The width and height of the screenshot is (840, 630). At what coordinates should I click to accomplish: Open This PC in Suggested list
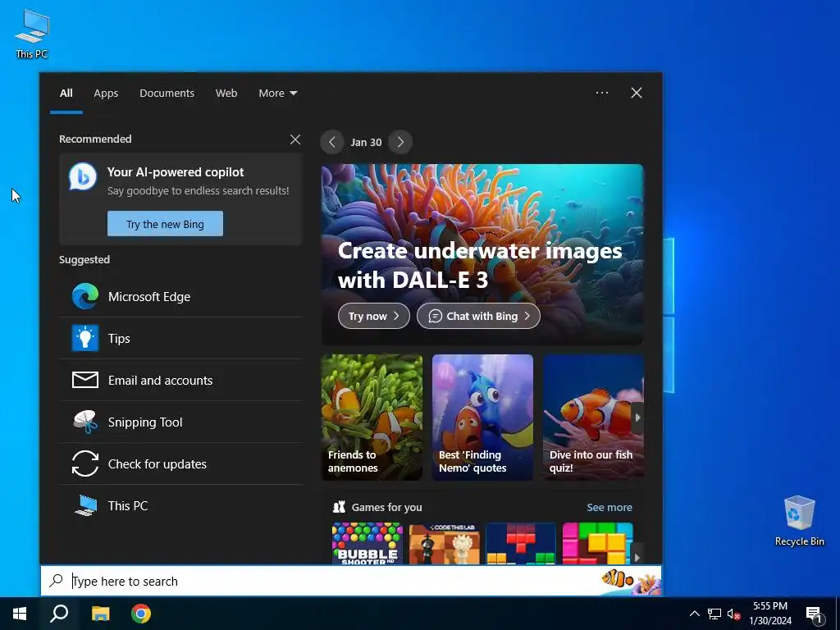pyautogui.click(x=180, y=505)
